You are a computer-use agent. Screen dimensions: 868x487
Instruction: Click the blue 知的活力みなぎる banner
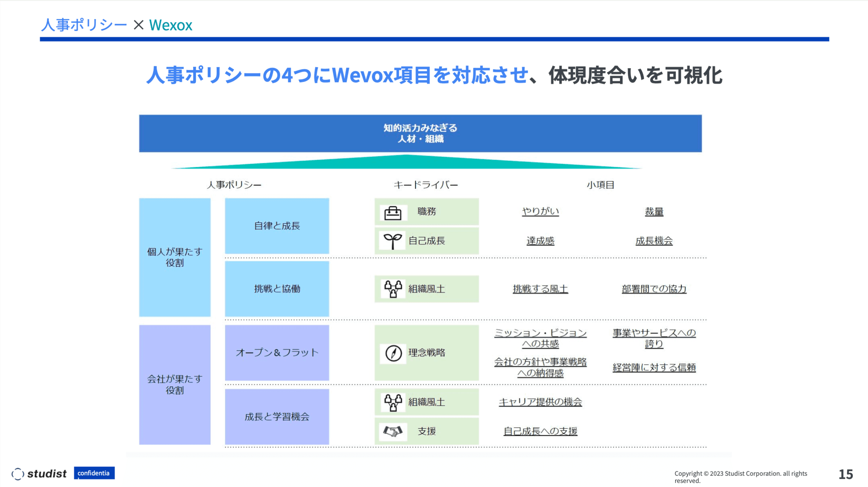(x=420, y=133)
